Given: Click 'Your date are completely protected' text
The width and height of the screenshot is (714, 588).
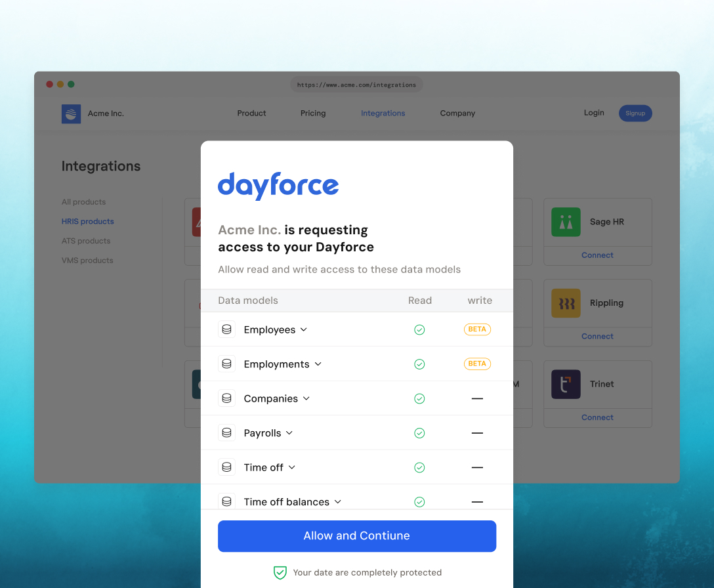Looking at the screenshot, I should tap(367, 572).
